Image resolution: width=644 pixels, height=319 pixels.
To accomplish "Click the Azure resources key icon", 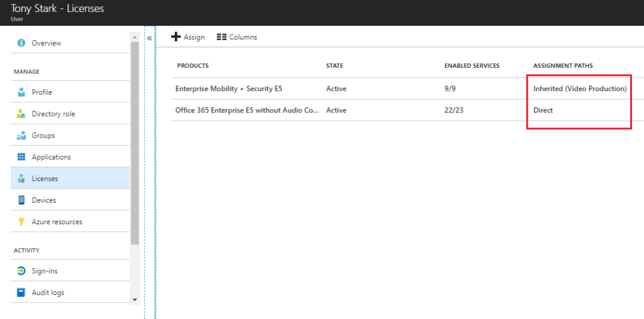I will 21,222.
